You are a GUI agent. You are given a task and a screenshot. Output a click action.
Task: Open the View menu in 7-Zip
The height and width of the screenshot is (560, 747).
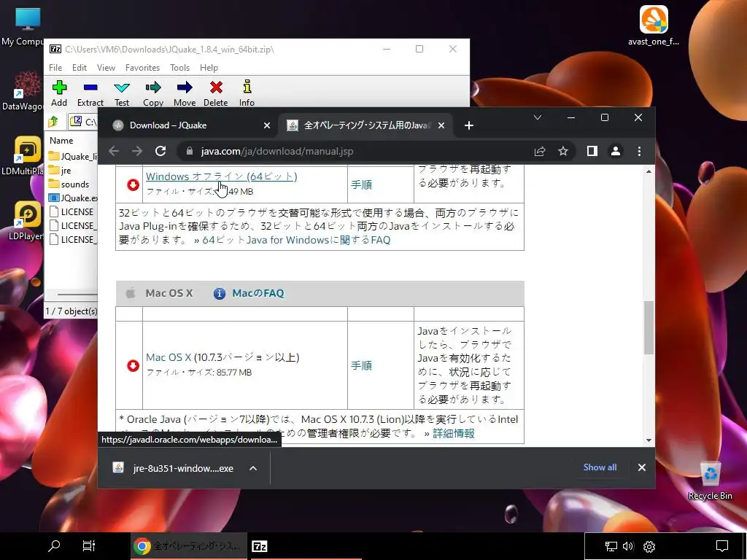click(x=106, y=68)
